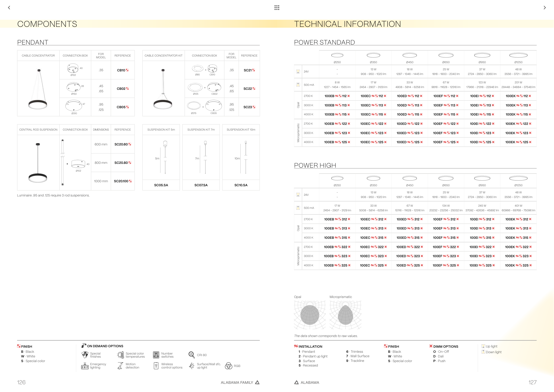554x392 pixels.
Task: Click the PENDANT section heading
Action: point(33,42)
